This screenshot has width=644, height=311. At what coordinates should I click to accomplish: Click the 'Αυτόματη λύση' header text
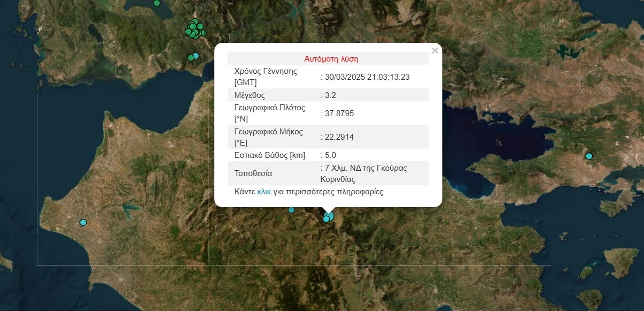[x=331, y=59]
